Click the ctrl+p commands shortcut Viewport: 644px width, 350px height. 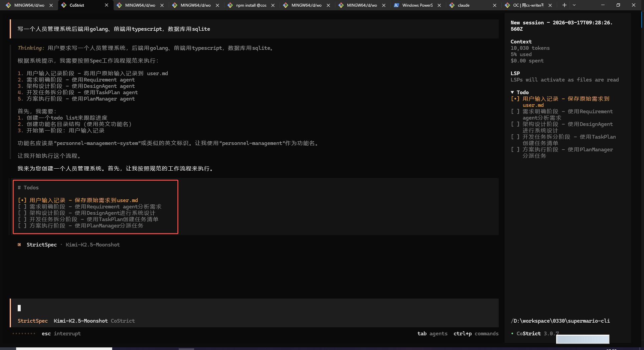click(x=476, y=334)
